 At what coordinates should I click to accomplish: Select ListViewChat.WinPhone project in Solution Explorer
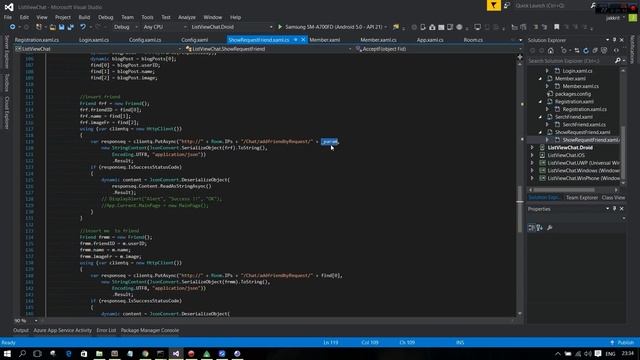584,178
